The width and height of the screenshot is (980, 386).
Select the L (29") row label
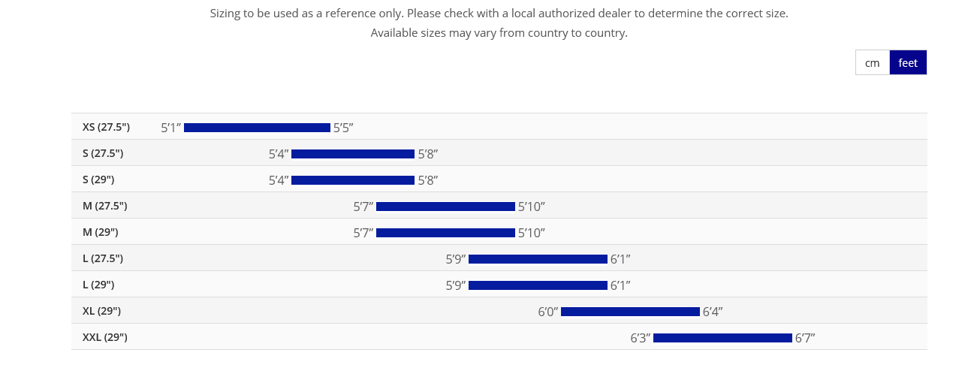click(x=98, y=285)
